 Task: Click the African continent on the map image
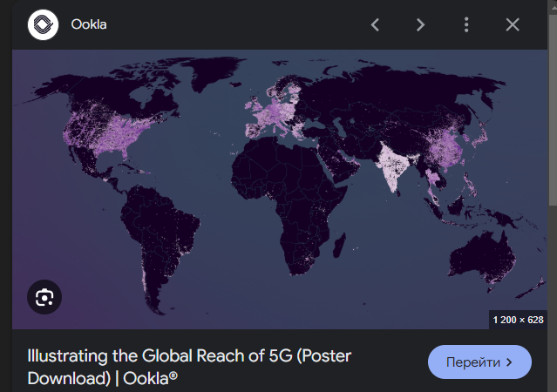(x=288, y=199)
